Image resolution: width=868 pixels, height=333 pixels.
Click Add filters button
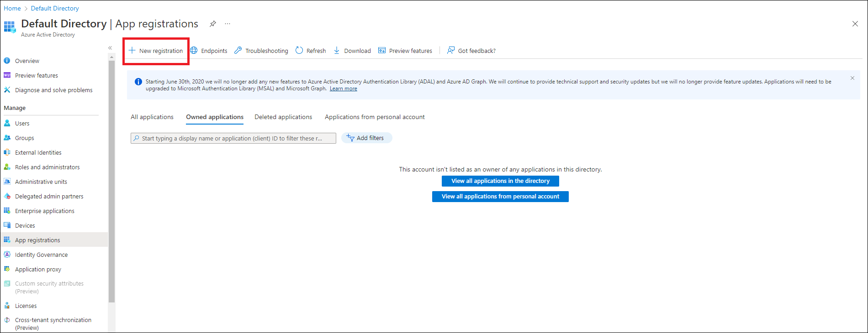[x=366, y=138]
